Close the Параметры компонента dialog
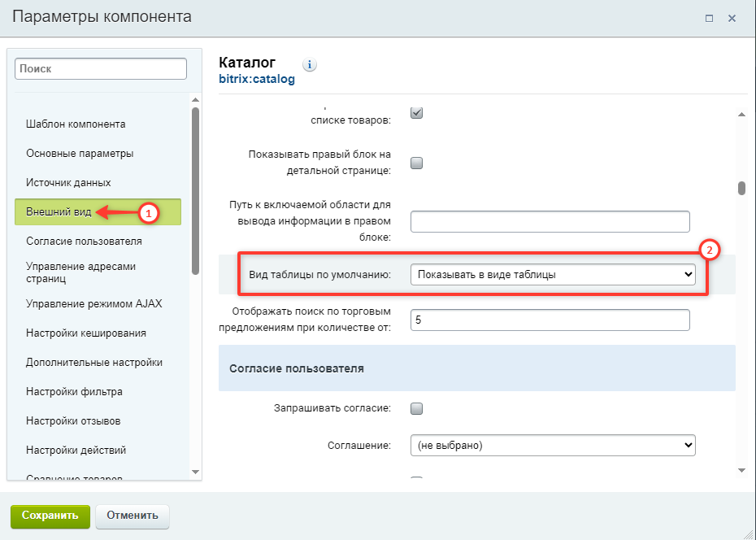This screenshot has width=756, height=540. tap(732, 19)
